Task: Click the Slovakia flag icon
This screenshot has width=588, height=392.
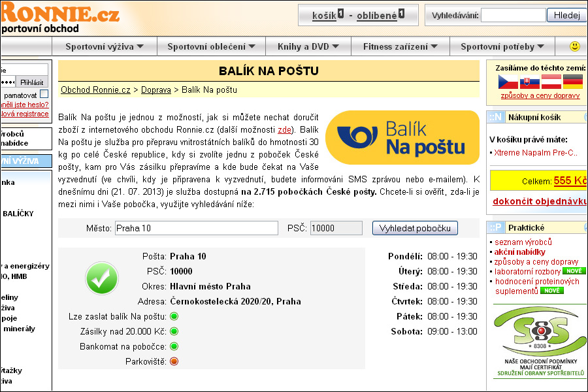Action: point(529,82)
